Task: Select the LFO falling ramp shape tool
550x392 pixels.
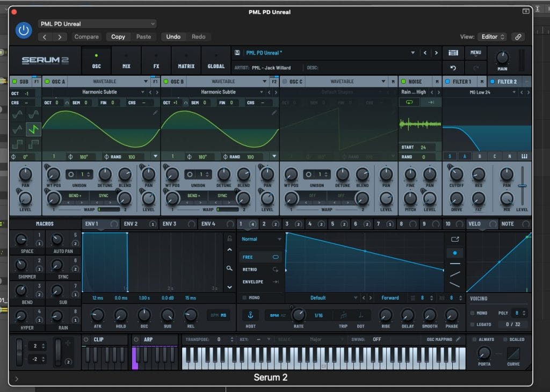Action: point(455,285)
